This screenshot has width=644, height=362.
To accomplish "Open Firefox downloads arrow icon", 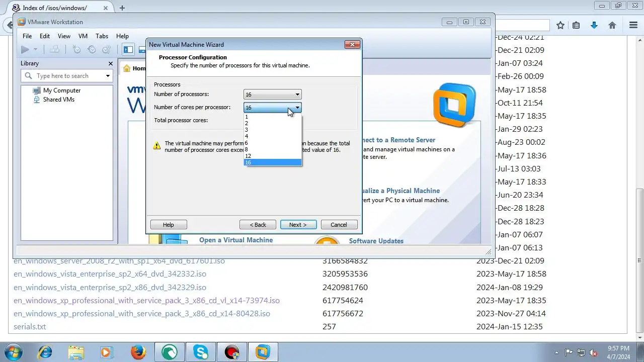I will [x=594, y=25].
